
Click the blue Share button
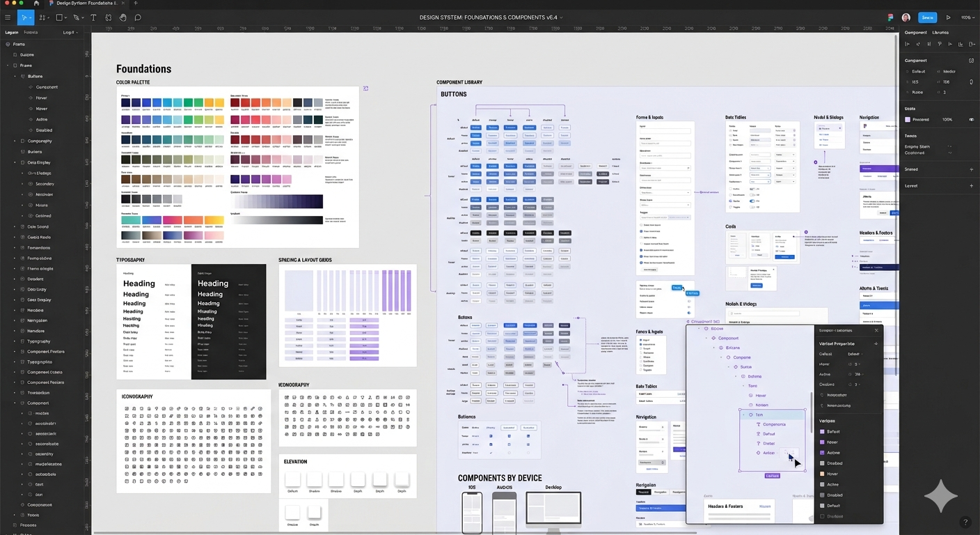(x=927, y=17)
